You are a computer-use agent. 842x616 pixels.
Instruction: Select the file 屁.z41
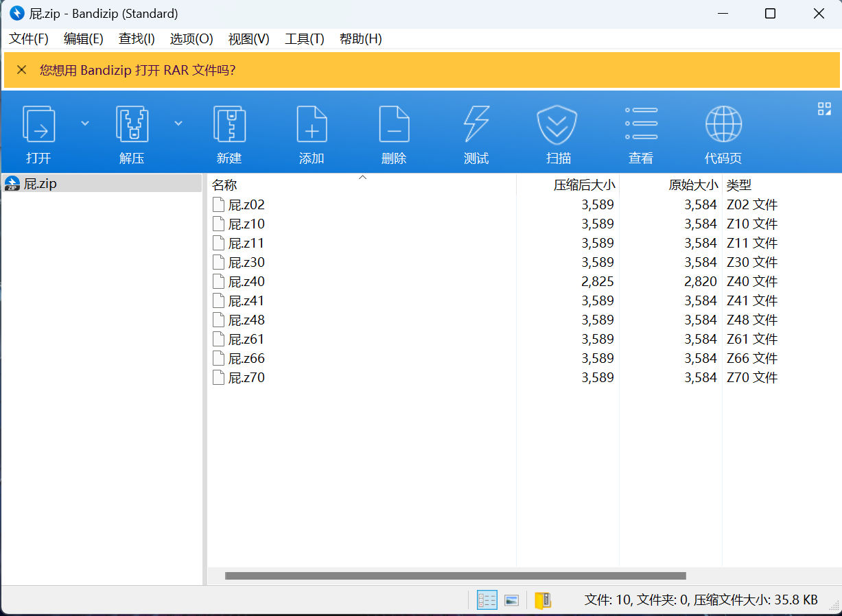(246, 300)
